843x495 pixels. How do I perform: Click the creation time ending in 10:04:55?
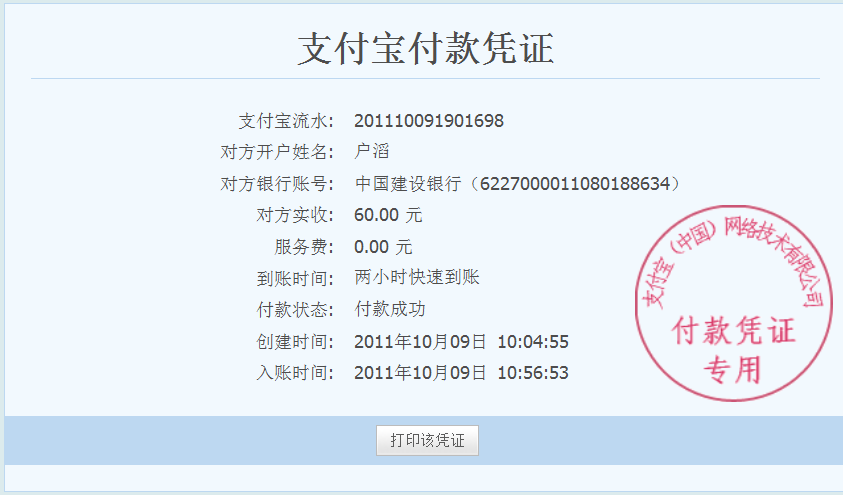(461, 342)
